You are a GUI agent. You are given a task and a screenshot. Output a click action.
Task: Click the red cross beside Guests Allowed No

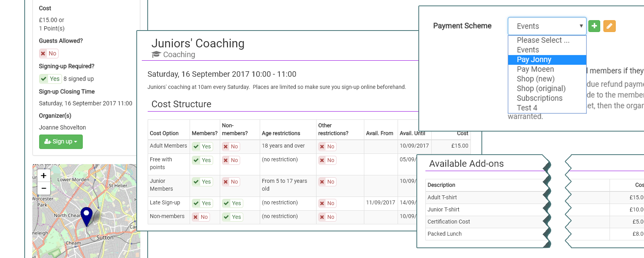click(43, 54)
